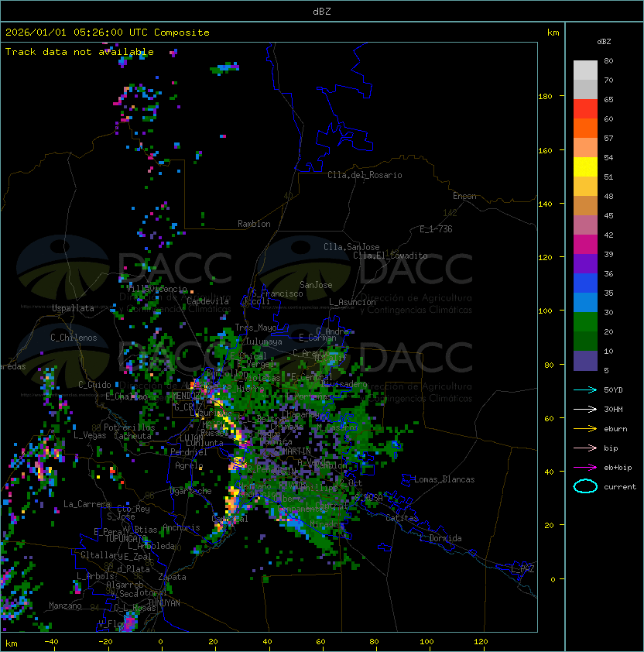Viewport: 644px width, 652px height.
Task: Click the 'Cacheuta' map label
Action: 132,436
